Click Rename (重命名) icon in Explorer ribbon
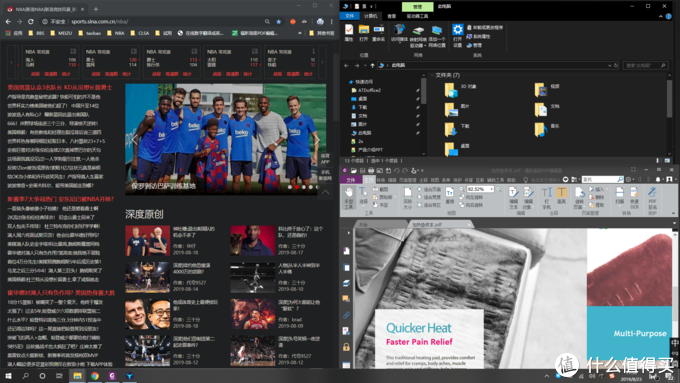The image size is (680, 383). pyautogui.click(x=379, y=33)
